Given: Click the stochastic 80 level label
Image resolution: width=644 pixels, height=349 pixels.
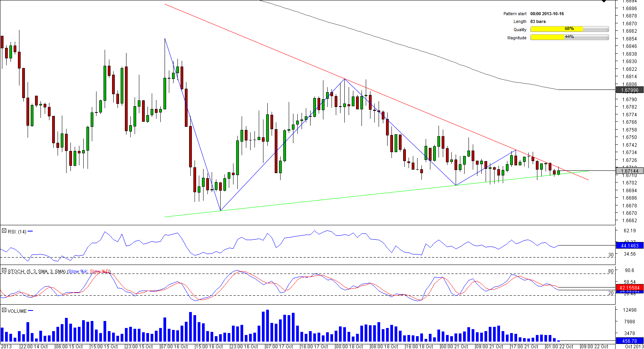Looking at the screenshot, I should click(611, 271).
